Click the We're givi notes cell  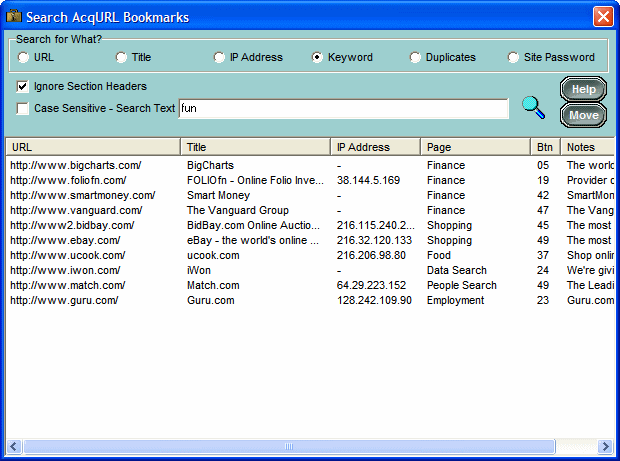pos(590,270)
